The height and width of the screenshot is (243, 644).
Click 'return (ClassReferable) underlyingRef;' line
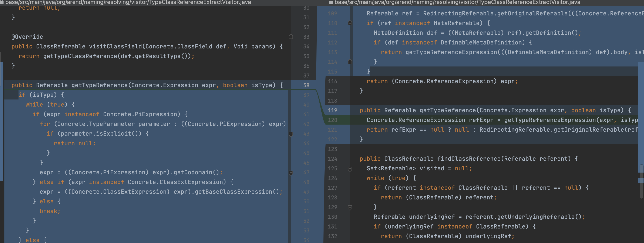[447, 236]
